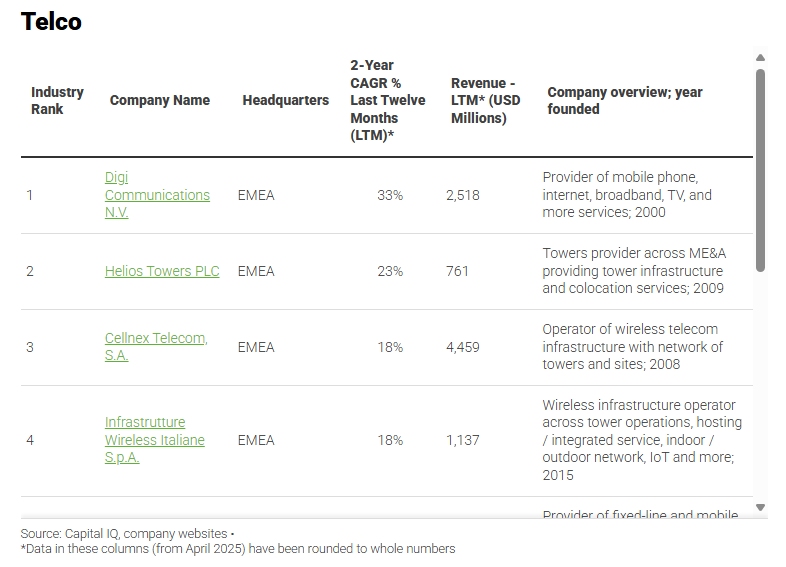The image size is (786, 567).
Task: Select the Company overview; year founded header
Action: pos(624,100)
